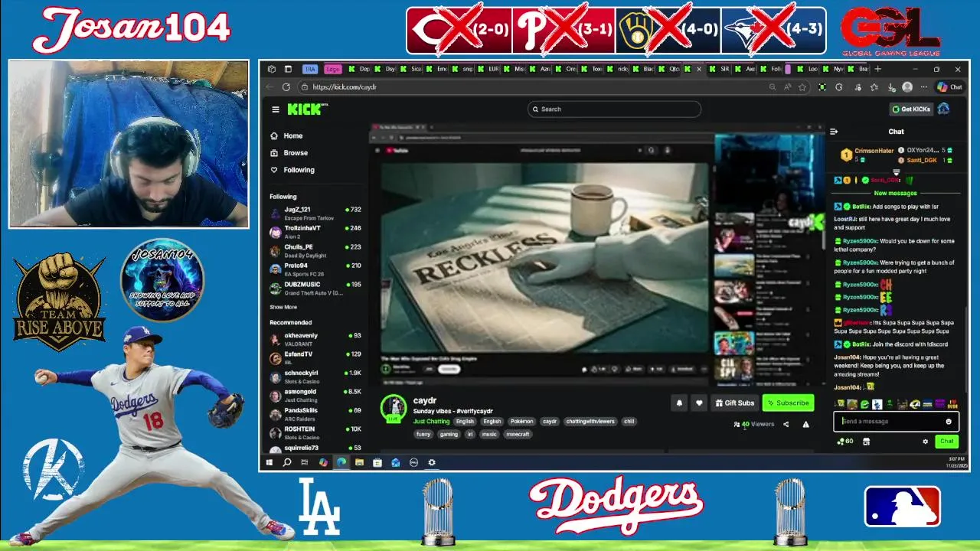Follow caydr with the heart button
Image resolution: width=980 pixels, height=551 pixels.
698,403
